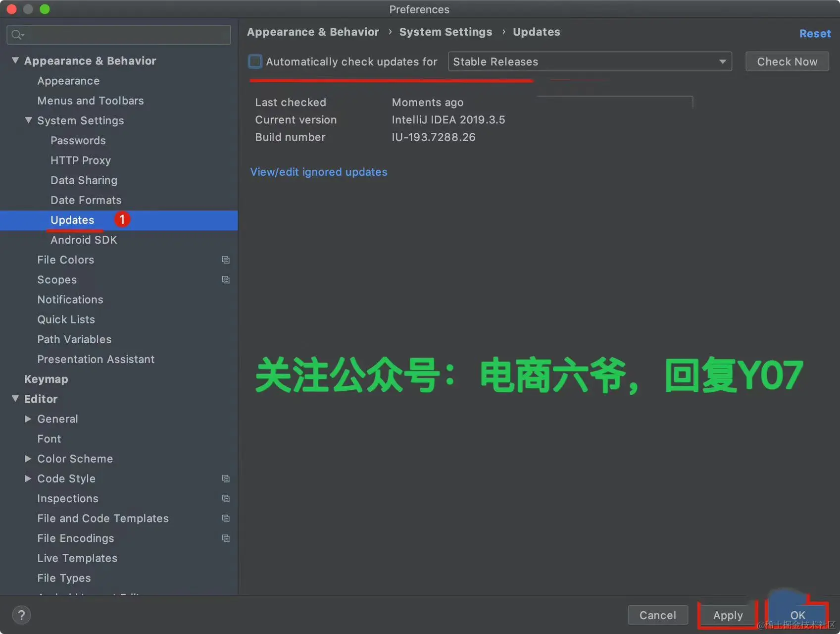Click the copy icon beside Scopes
The width and height of the screenshot is (840, 634).
tap(226, 280)
